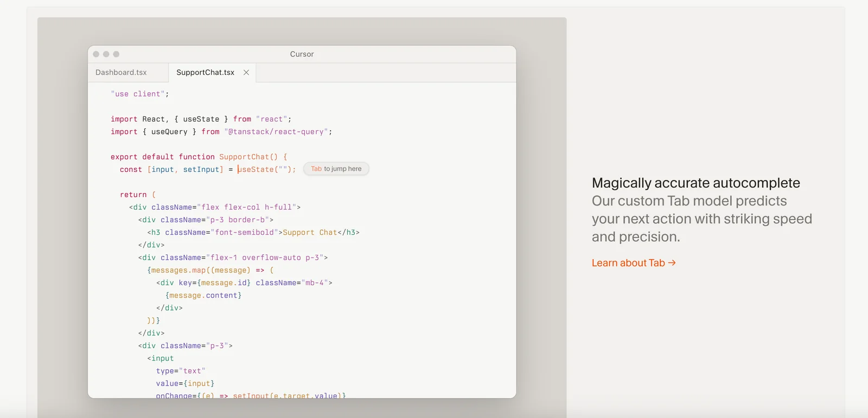Click the 'Cursor' window title text

coord(302,54)
